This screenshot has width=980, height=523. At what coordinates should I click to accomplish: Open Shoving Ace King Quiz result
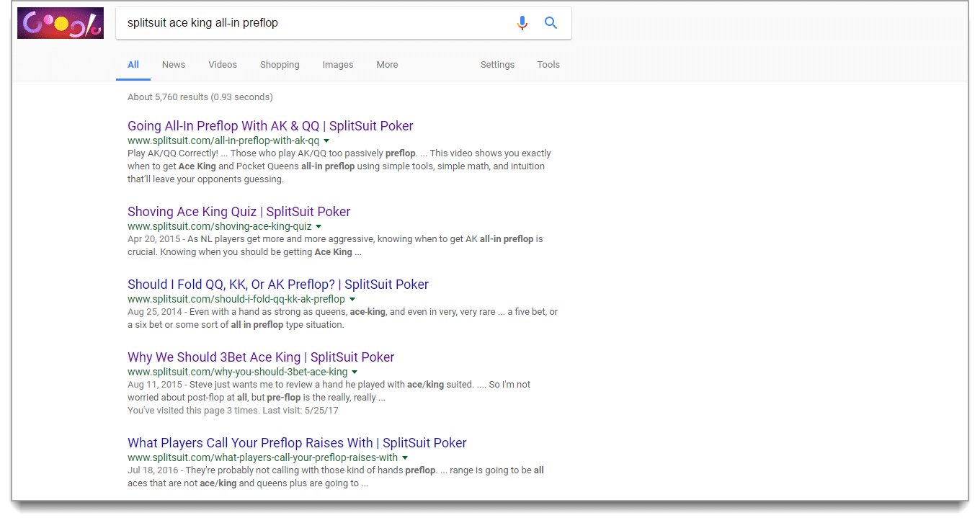click(239, 212)
